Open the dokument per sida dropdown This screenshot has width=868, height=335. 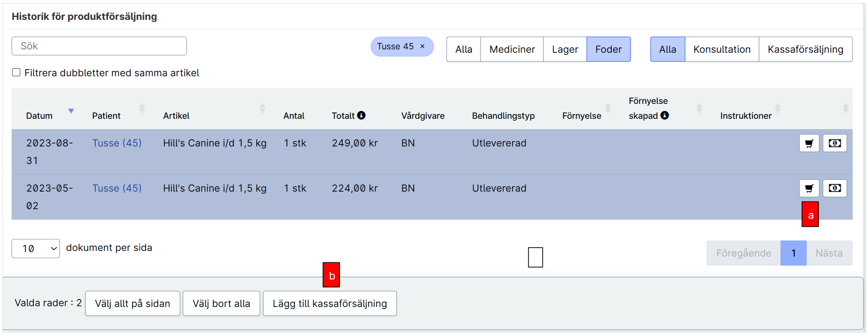tap(36, 249)
